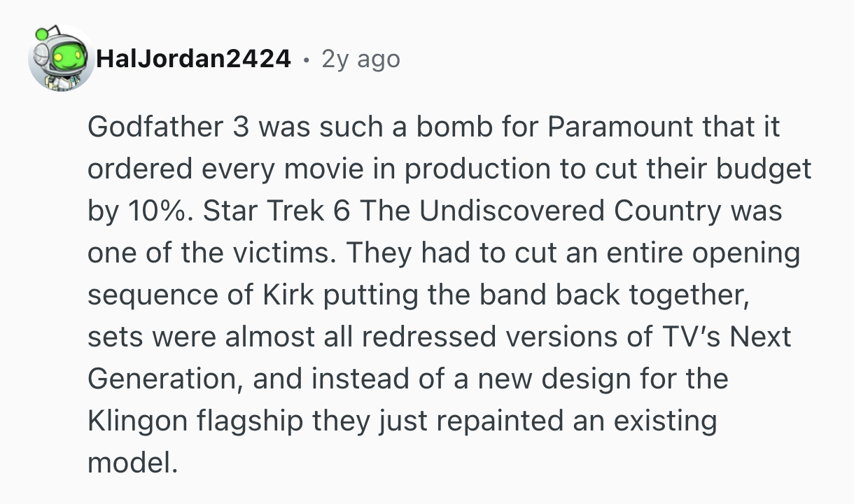
Task: Open the HalJordan2424 username profile link
Action: [193, 59]
